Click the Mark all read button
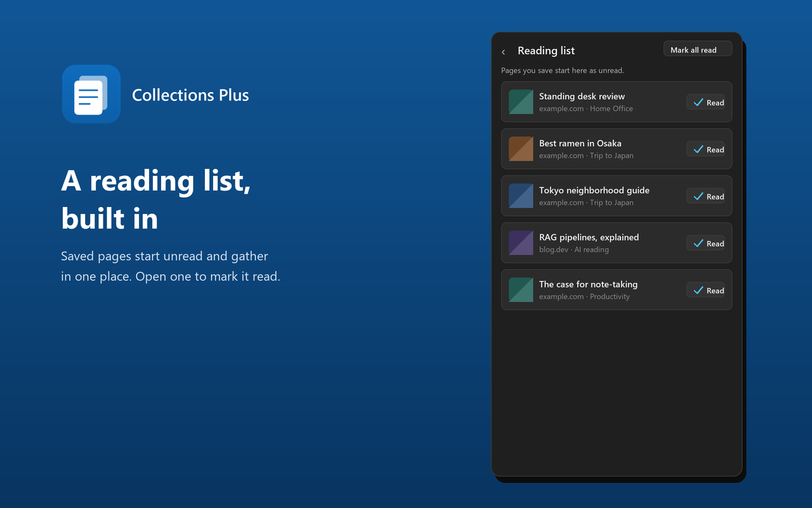Viewport: 812px width, 508px height. coord(698,50)
